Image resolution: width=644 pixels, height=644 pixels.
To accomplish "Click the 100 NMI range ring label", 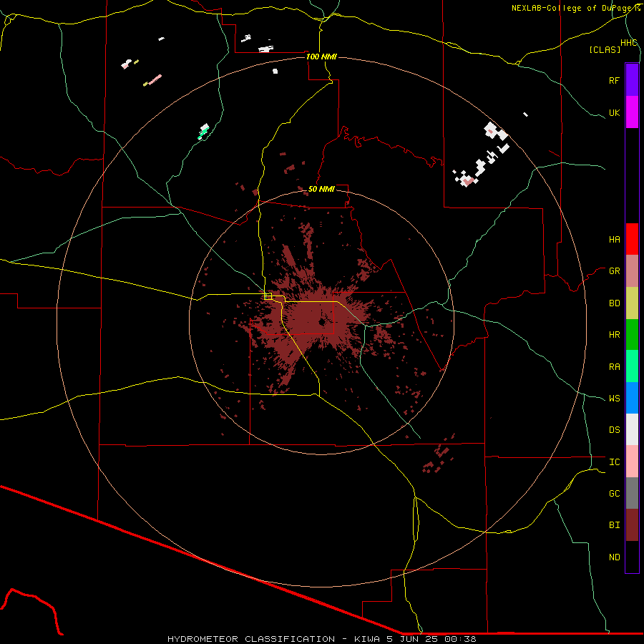I will pos(321,57).
